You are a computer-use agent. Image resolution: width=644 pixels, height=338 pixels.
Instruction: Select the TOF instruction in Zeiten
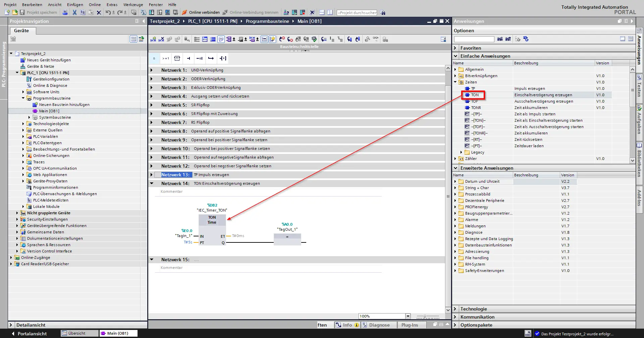click(474, 101)
